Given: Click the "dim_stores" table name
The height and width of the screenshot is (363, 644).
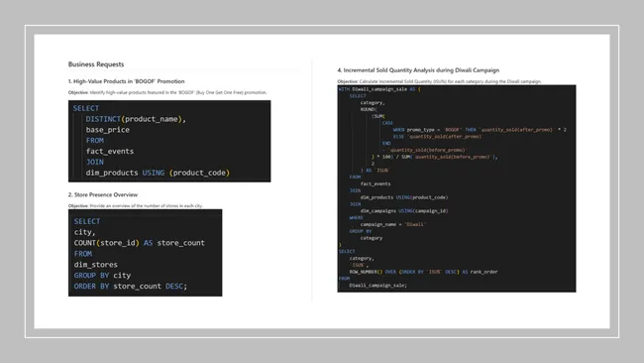Looking at the screenshot, I should [x=96, y=265].
